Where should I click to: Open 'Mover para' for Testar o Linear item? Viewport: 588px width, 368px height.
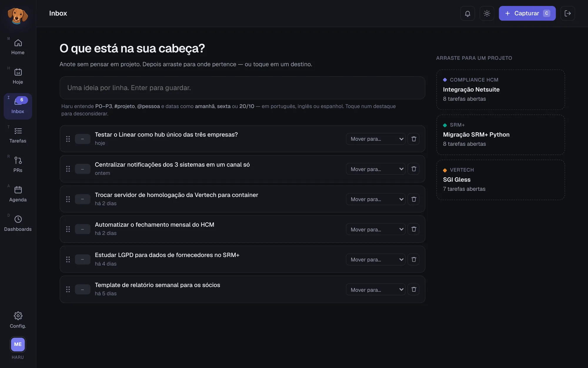tap(376, 139)
